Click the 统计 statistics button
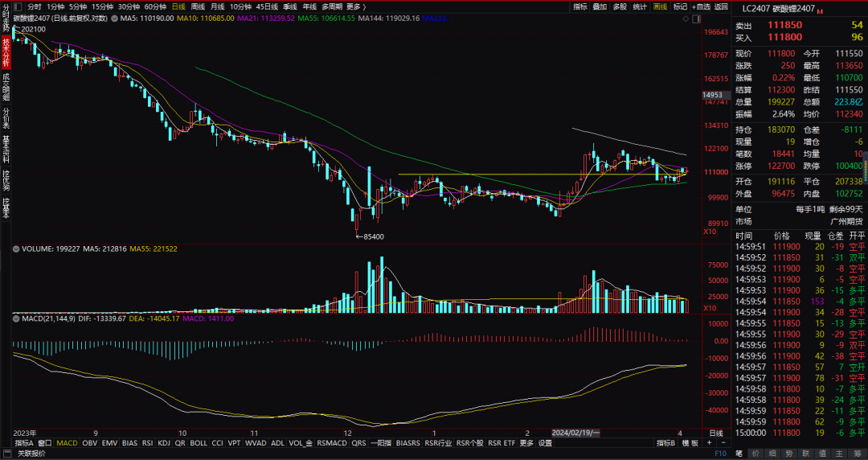The height and width of the screenshot is (460, 868). pyautogui.click(x=640, y=6)
